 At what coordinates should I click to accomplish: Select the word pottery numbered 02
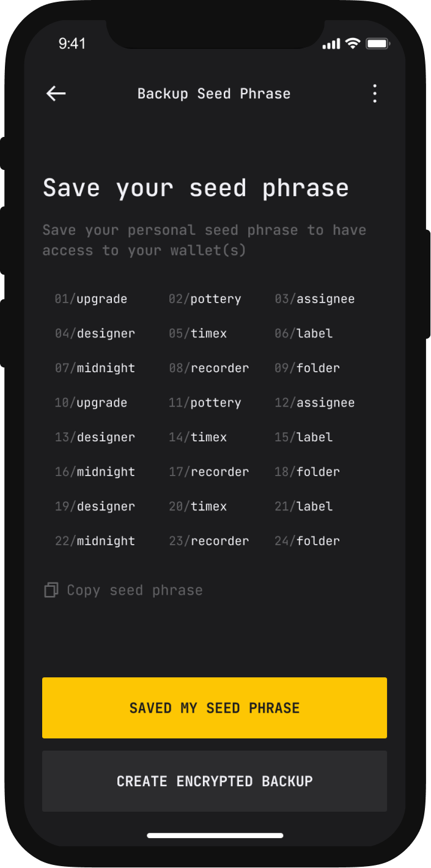click(x=205, y=299)
